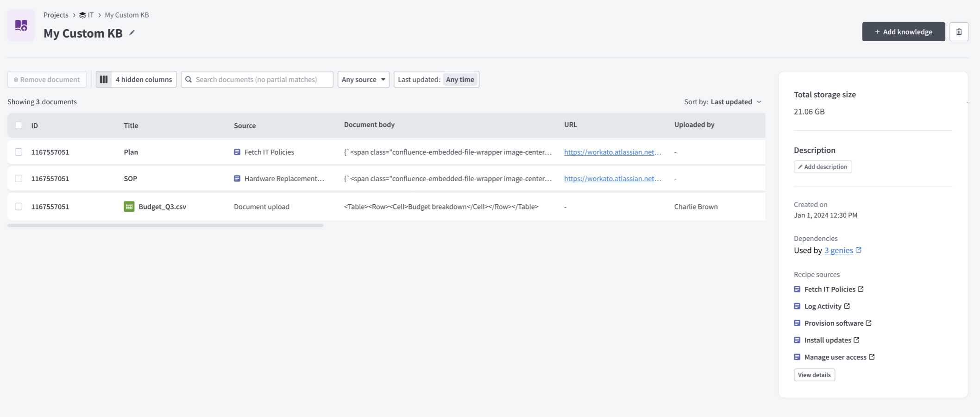Open the Log Activity recipe via its external link icon

(x=847, y=306)
